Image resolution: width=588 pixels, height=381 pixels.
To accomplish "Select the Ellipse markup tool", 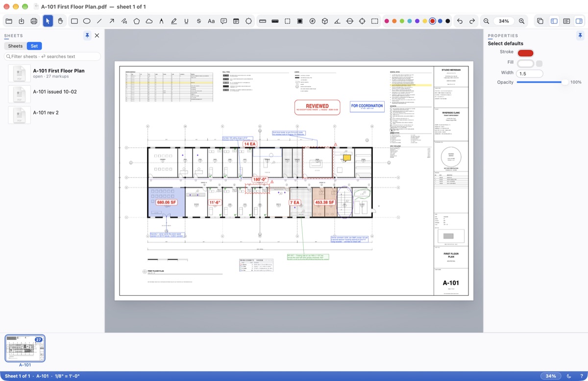I will click(87, 21).
